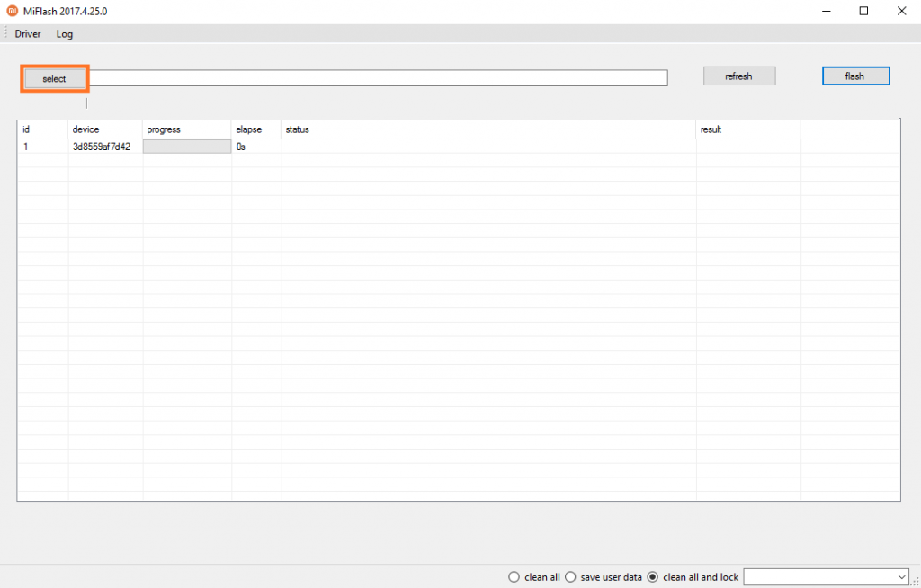Viewport: 921px width, 588px height.
Task: Click the progress column header
Action: point(187,129)
